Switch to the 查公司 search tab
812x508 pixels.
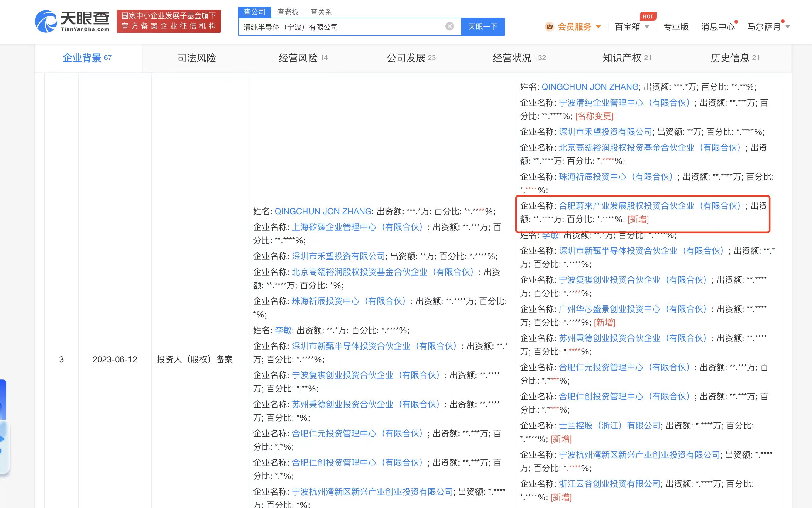pos(254,12)
